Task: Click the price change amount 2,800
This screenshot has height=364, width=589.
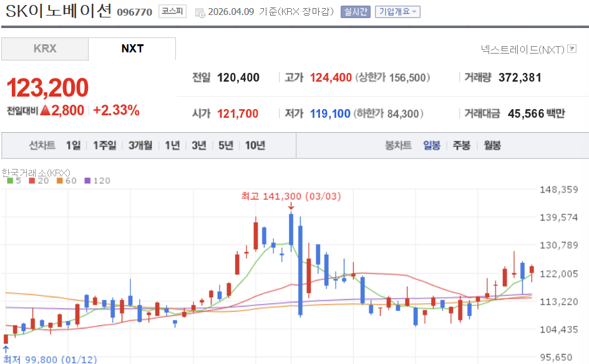Action: (67, 110)
